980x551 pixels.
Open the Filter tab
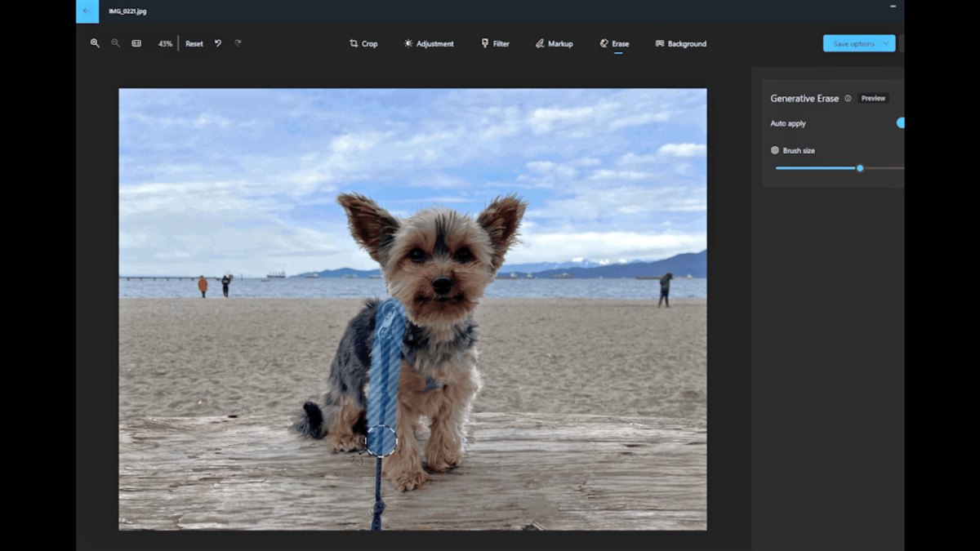tap(495, 44)
